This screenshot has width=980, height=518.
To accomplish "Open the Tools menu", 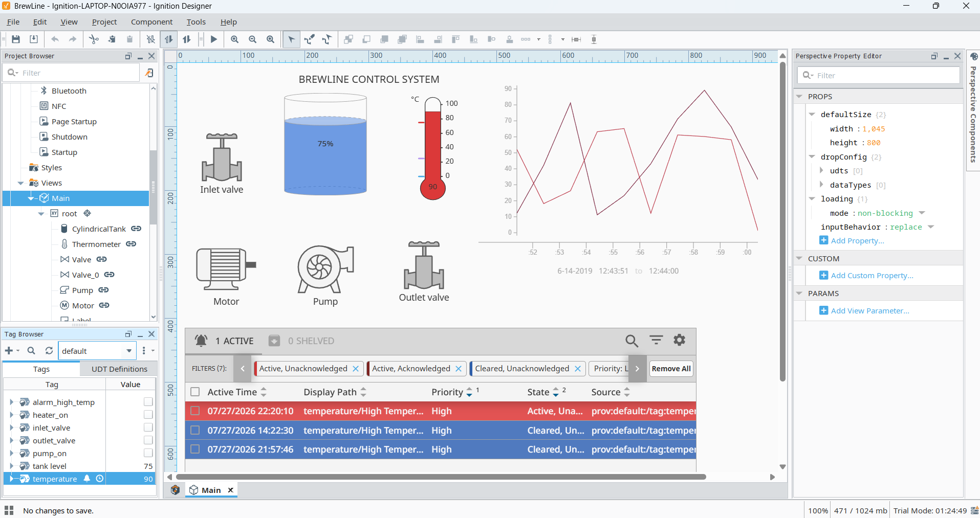I will pos(196,22).
